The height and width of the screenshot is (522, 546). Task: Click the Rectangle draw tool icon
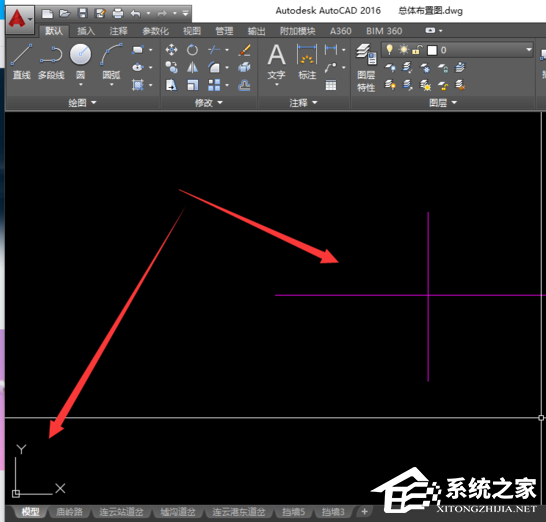(x=138, y=50)
